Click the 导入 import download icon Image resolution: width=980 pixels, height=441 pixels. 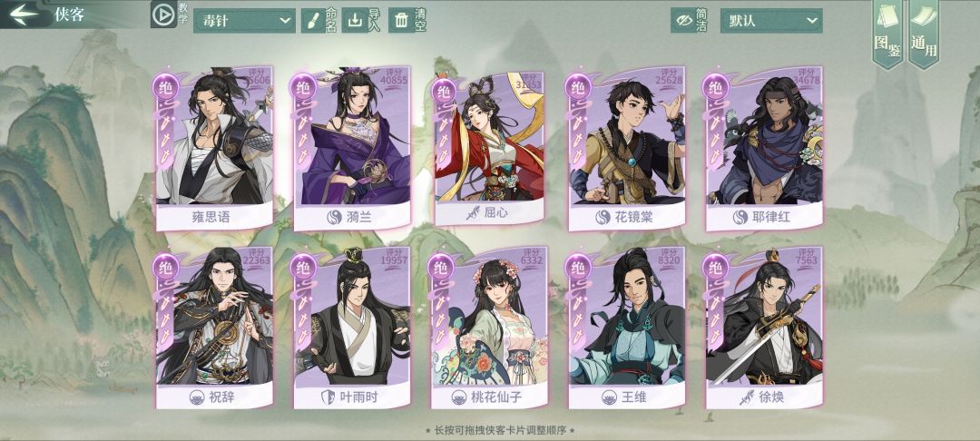point(355,21)
